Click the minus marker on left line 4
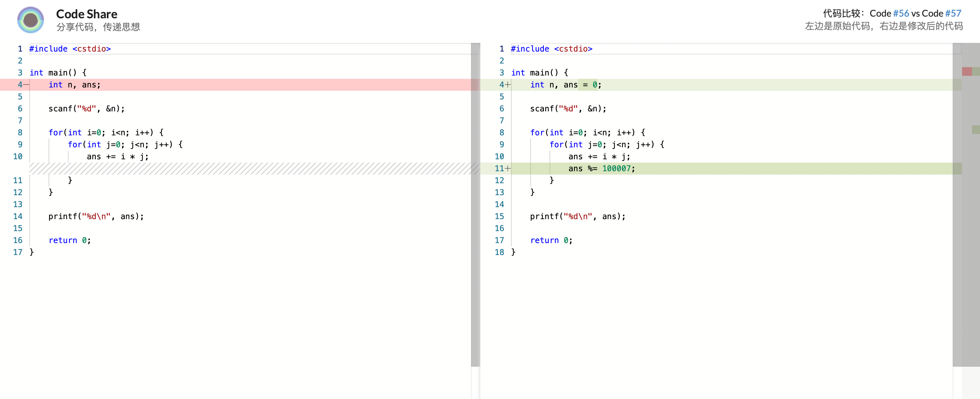 pyautogui.click(x=26, y=84)
